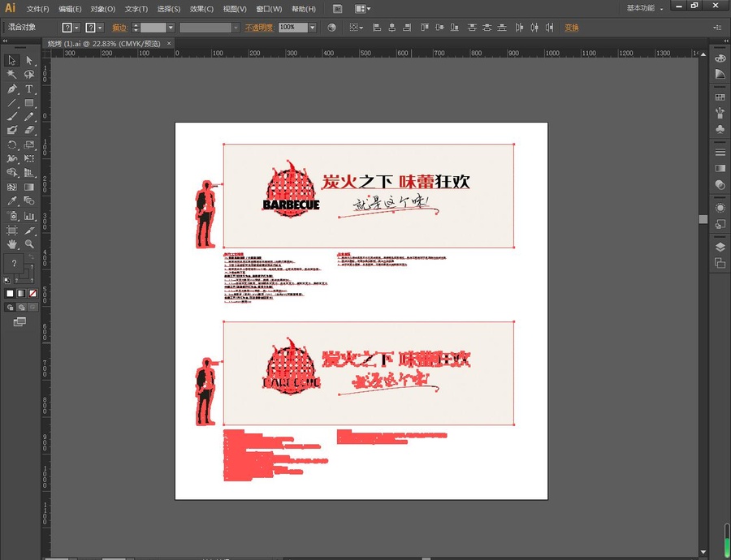Select the Paintbrush tool

point(11,117)
